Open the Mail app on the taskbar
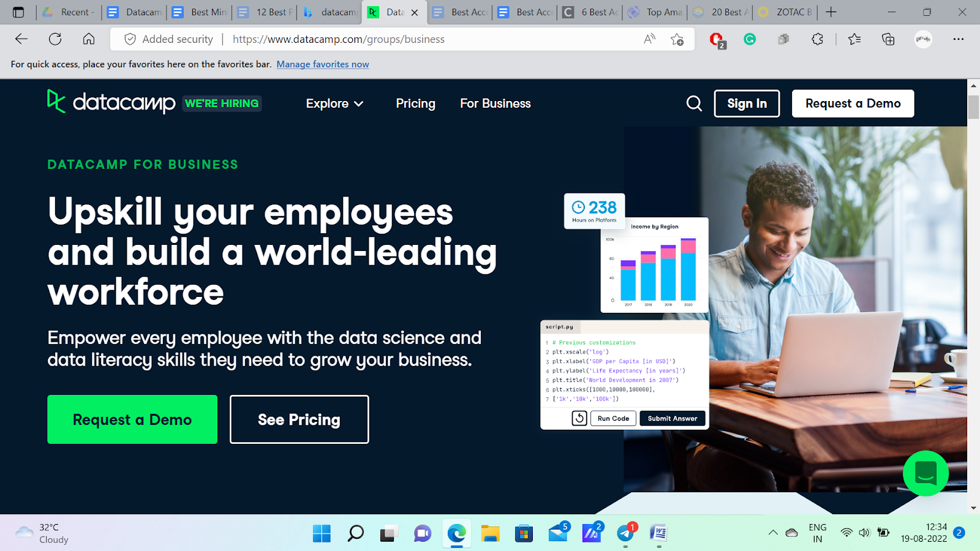This screenshot has height=551, width=980. [x=558, y=533]
